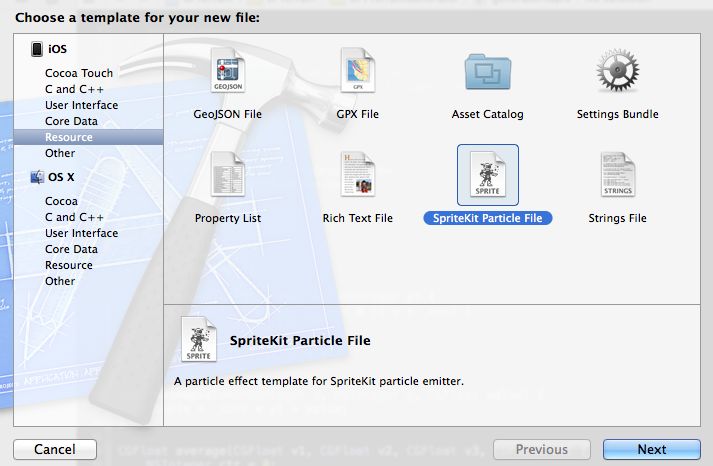Click the 'Asset Catalog' label
The image size is (713, 466).
[487, 114]
